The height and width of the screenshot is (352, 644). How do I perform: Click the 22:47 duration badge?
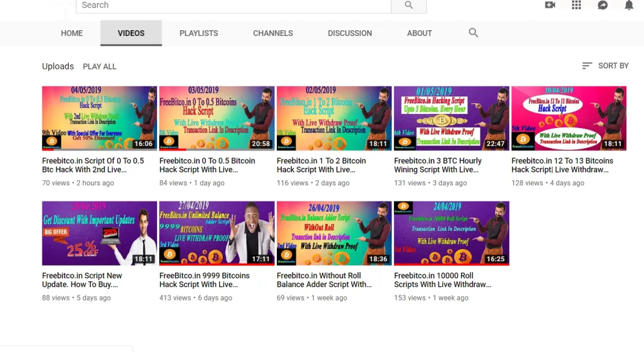pyautogui.click(x=495, y=144)
